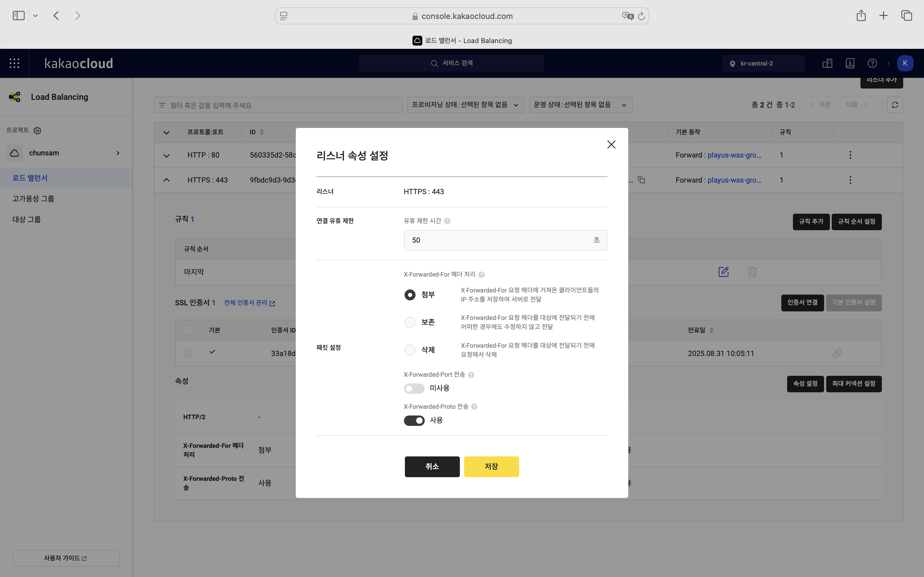
Task: Edit the rule using the pencil icon
Action: tap(723, 272)
